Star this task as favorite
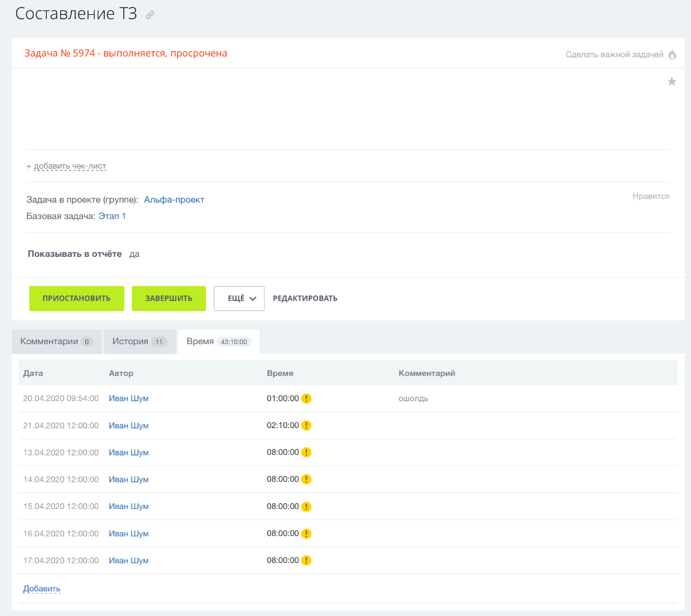This screenshot has width=691, height=616. point(672,82)
